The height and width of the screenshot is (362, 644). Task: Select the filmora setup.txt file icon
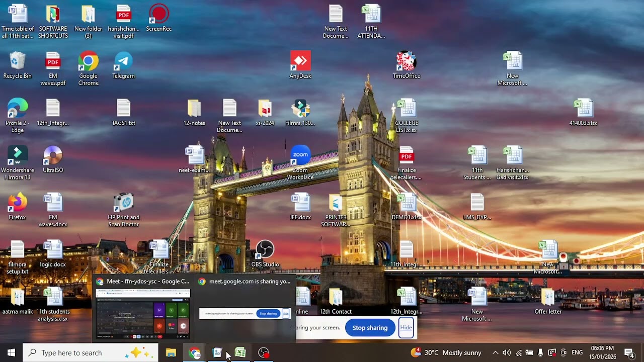coord(17,257)
